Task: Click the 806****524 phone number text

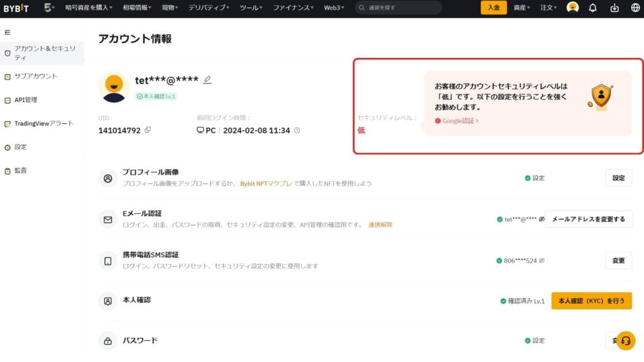Action: coord(520,261)
